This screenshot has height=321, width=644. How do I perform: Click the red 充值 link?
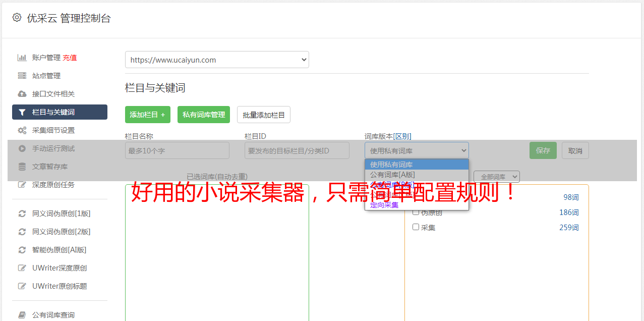70,58
